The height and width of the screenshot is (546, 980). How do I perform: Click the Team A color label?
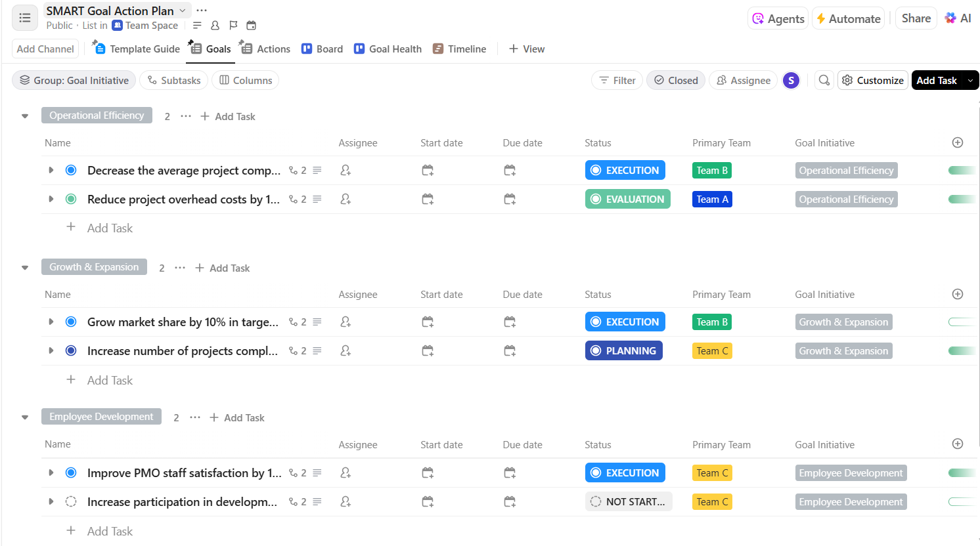tap(712, 199)
